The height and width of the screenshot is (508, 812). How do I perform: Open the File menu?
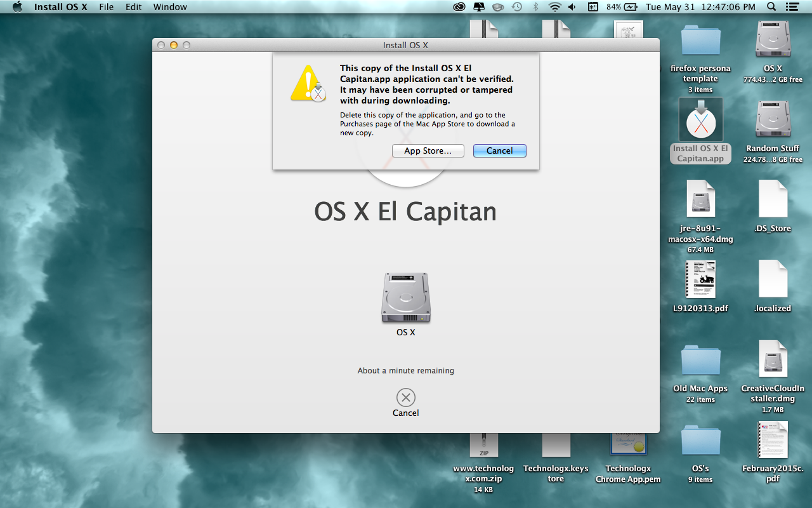(x=106, y=7)
